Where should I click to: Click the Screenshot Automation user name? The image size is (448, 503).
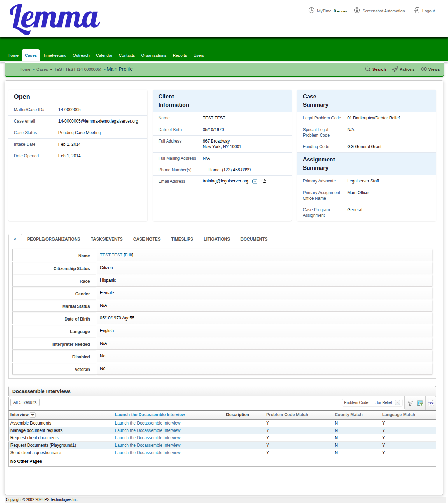click(384, 11)
